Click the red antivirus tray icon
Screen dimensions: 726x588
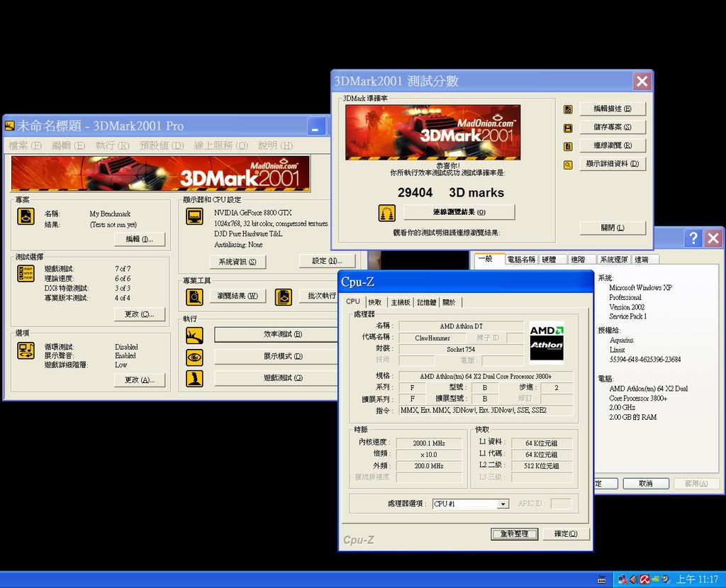(x=644, y=579)
